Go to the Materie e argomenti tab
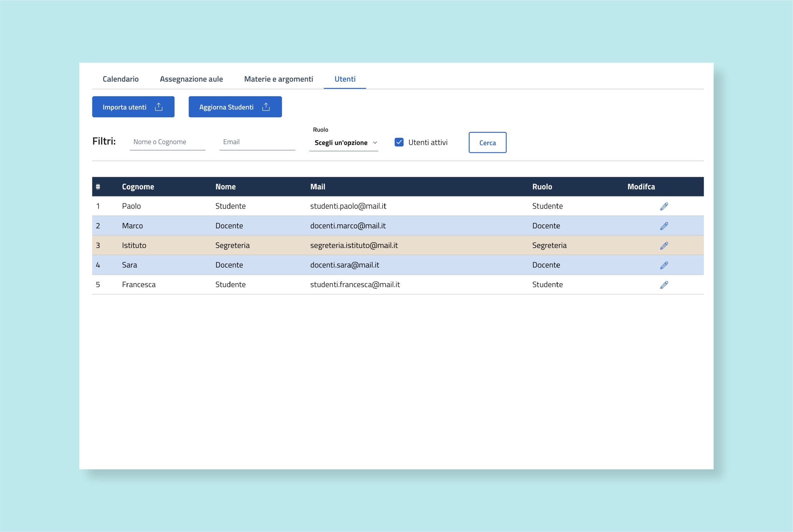Viewport: 793px width, 532px height. point(278,79)
